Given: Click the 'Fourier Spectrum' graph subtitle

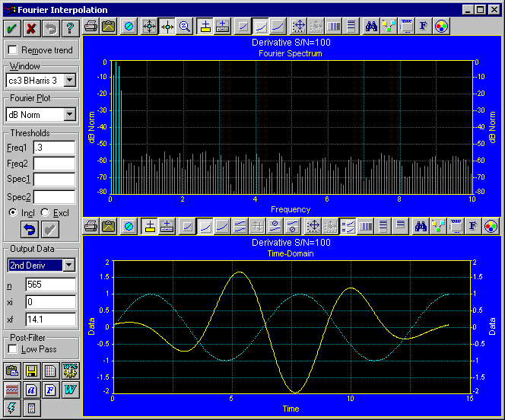Looking at the screenshot, I should [x=291, y=53].
